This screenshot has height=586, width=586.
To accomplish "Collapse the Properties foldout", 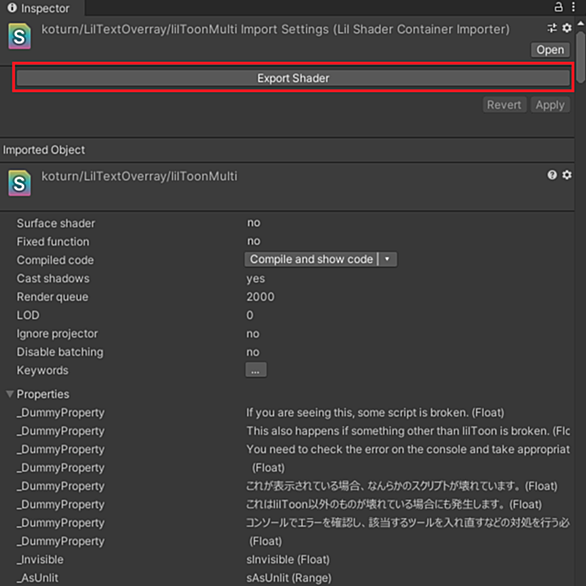I will click(10, 394).
